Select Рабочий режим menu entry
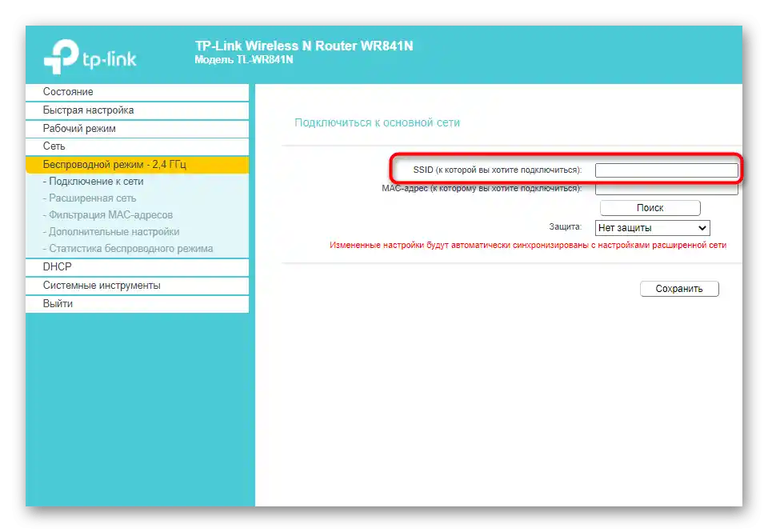The width and height of the screenshot is (768, 532). (137, 128)
